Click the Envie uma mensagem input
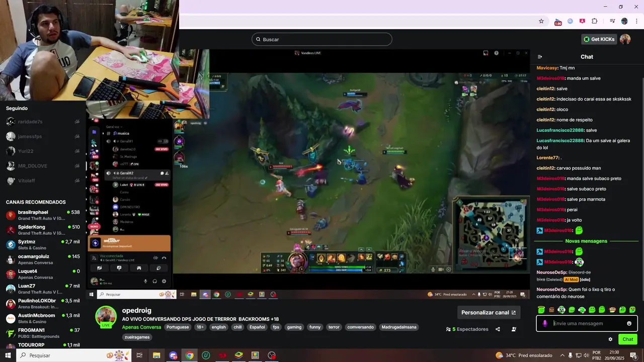 (587, 323)
